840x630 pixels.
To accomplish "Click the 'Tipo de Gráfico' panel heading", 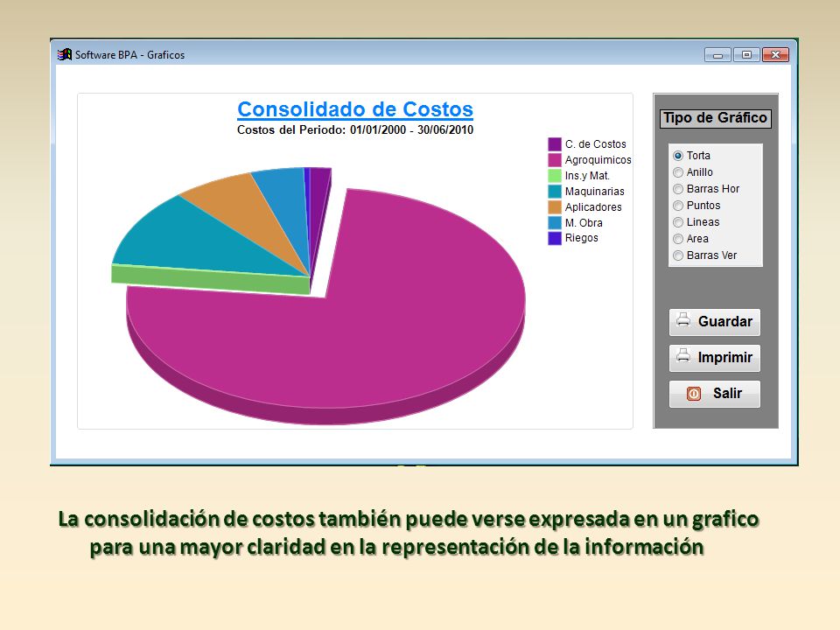I will (x=715, y=118).
